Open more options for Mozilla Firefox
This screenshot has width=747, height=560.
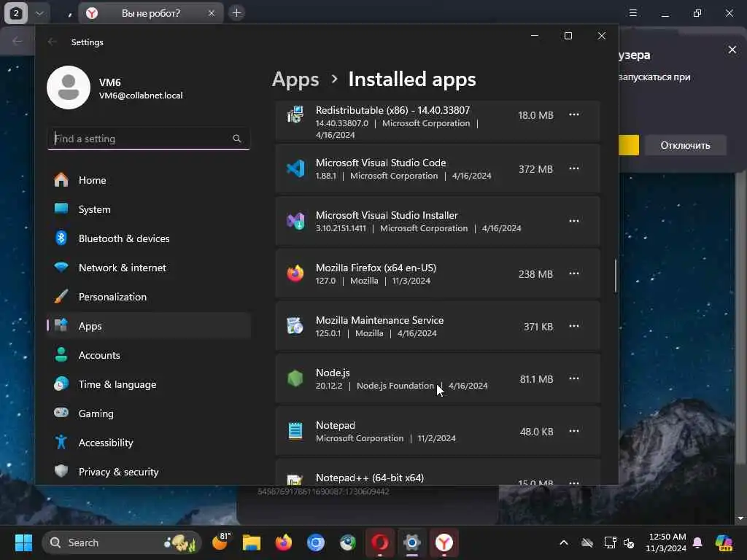[x=574, y=273]
